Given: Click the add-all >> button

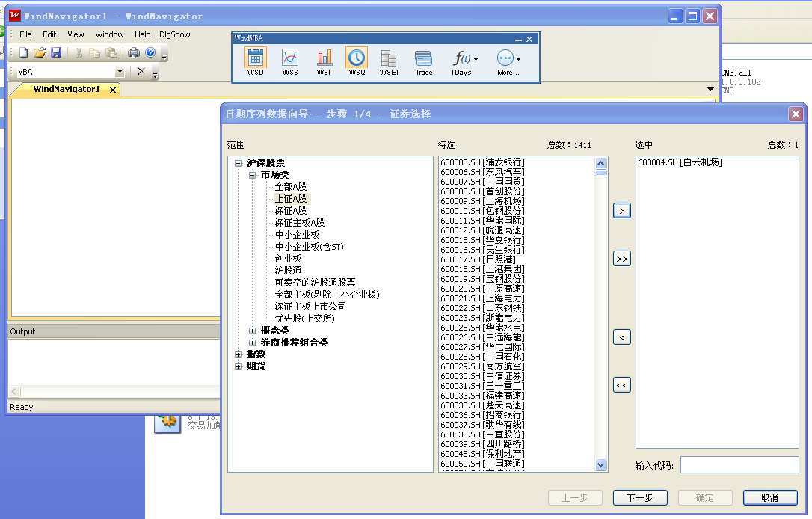Looking at the screenshot, I should coord(621,259).
